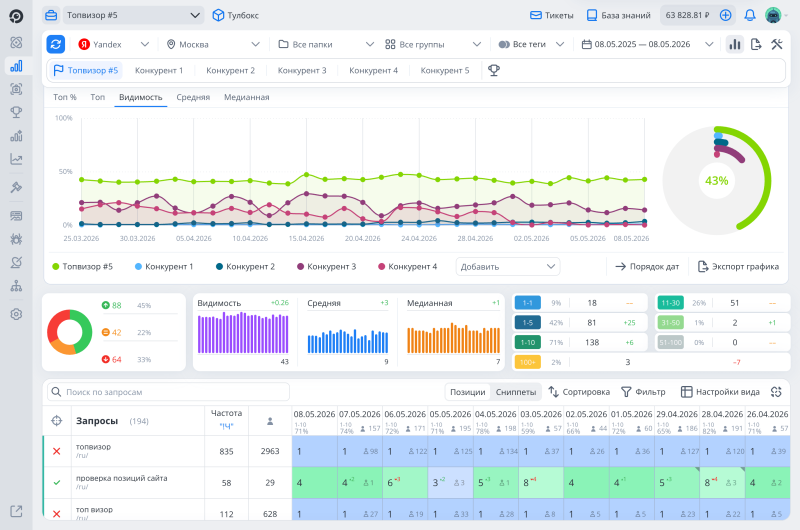Image resolution: width=800 pixels, height=530 pixels.
Task: Click the briefcase project icon
Action: click(x=51, y=15)
